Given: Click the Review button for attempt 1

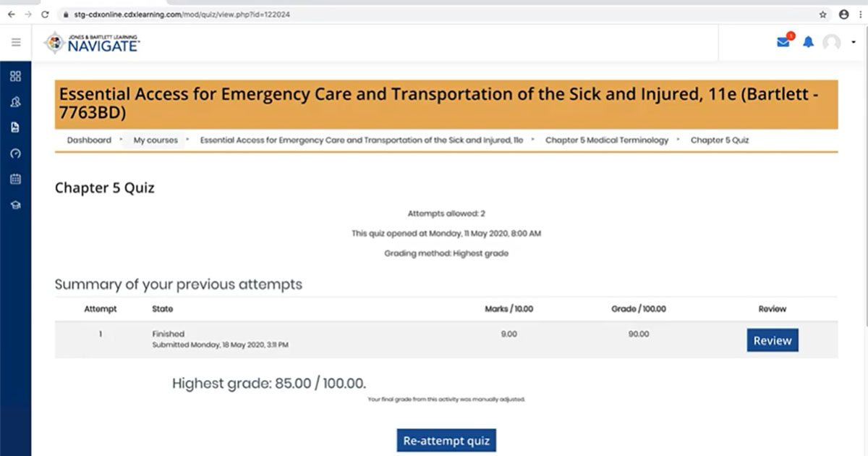Looking at the screenshot, I should 772,341.
